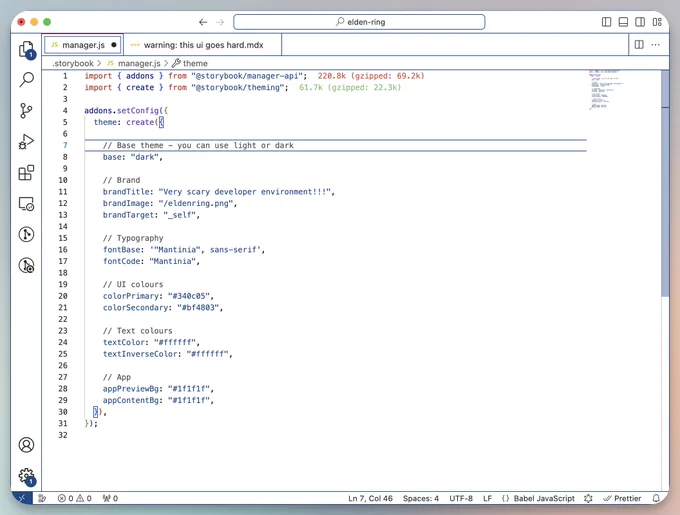Open the Search view icon
This screenshot has width=680, height=515.
(26, 80)
